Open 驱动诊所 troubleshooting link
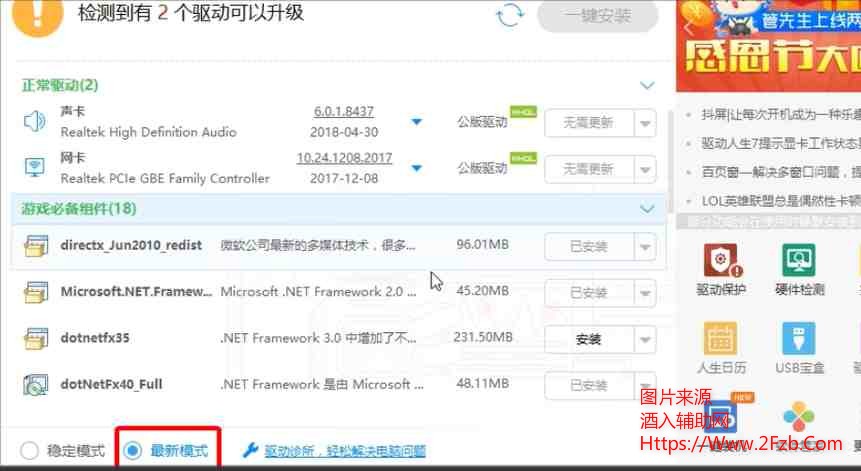 coord(345,451)
